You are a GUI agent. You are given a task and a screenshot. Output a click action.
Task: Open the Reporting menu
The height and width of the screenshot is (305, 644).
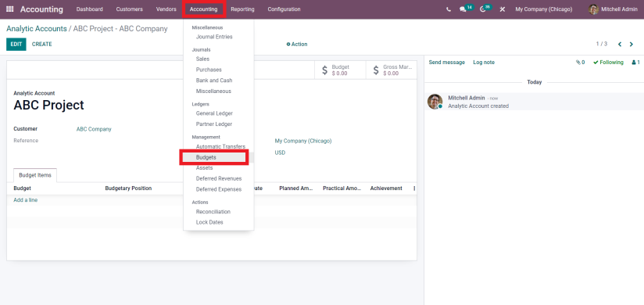tap(242, 9)
